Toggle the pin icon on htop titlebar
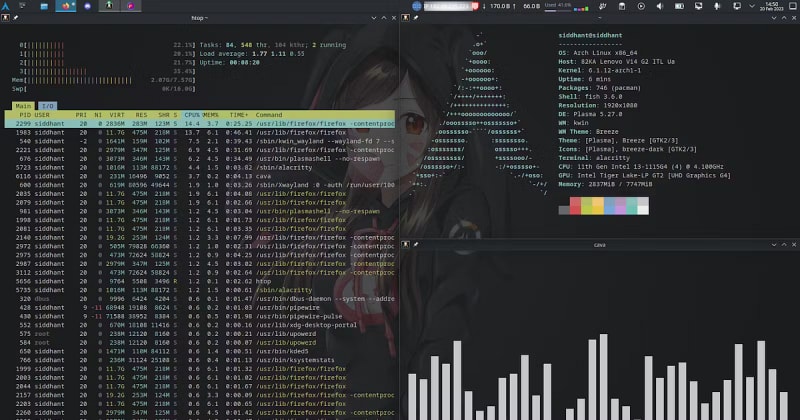The height and width of the screenshot is (420, 800). coord(15,19)
